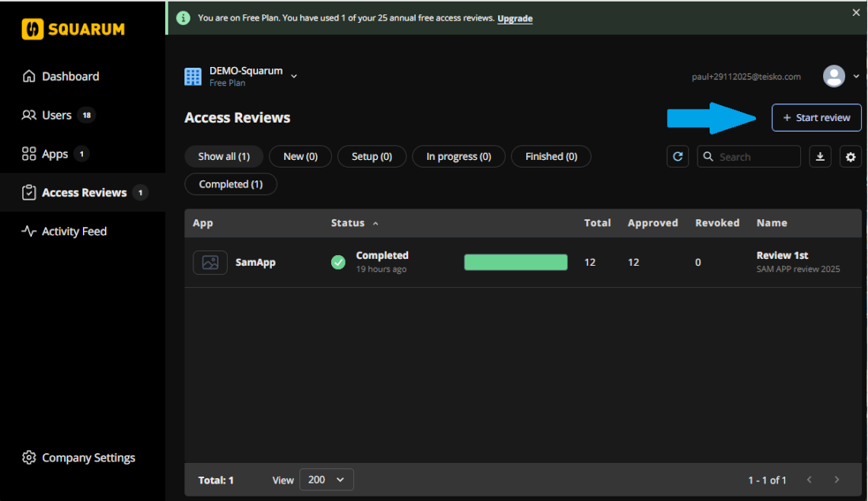868x501 pixels.
Task: Toggle the 'Finished (0)' filter chip
Action: tap(551, 156)
